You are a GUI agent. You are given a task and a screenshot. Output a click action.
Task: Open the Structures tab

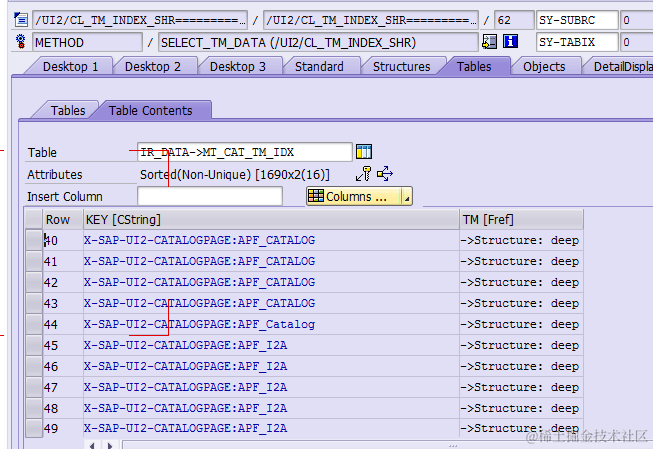(401, 67)
